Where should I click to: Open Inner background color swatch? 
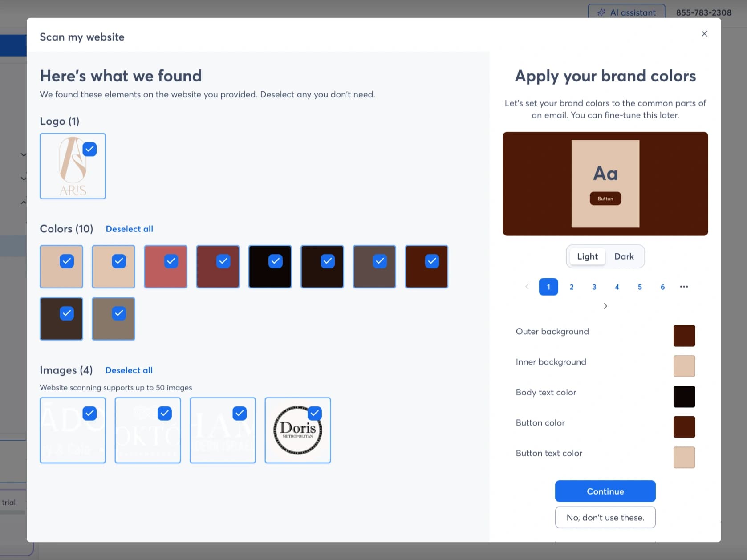click(x=684, y=366)
